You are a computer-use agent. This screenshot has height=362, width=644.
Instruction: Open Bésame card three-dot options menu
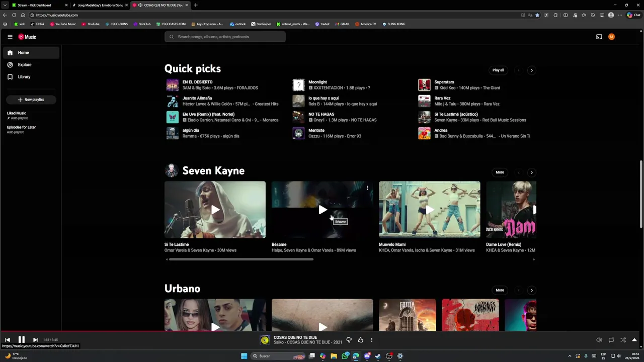367,188
